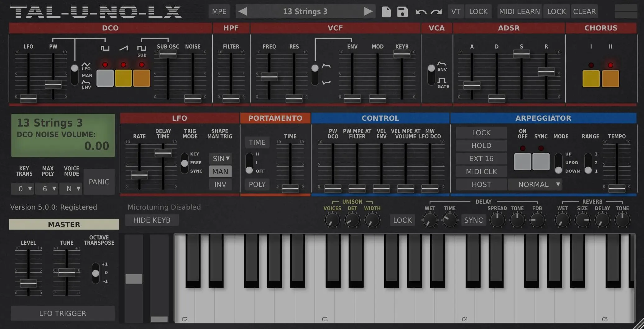Click the MPE button
This screenshot has height=329, width=644.
tap(219, 12)
